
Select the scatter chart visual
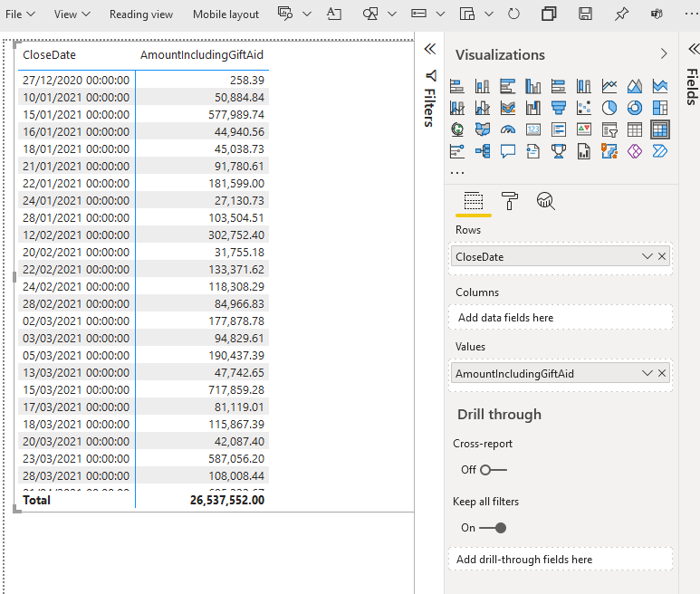click(x=584, y=108)
